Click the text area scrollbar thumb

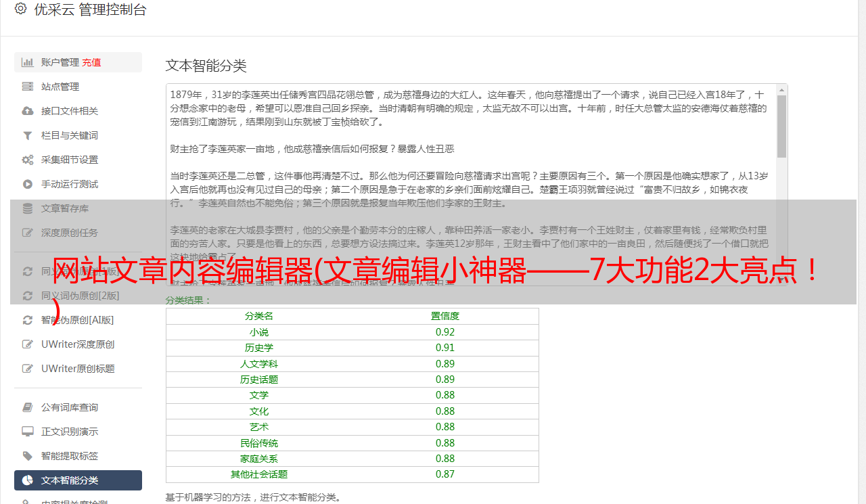click(x=781, y=127)
